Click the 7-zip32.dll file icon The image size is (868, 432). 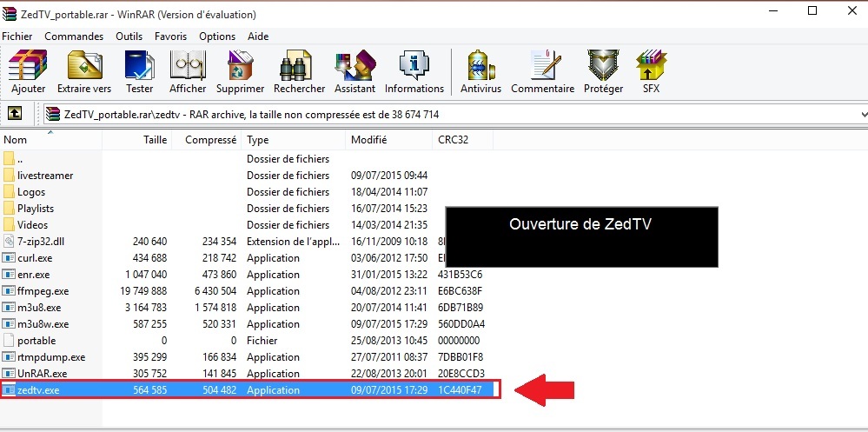click(x=9, y=241)
